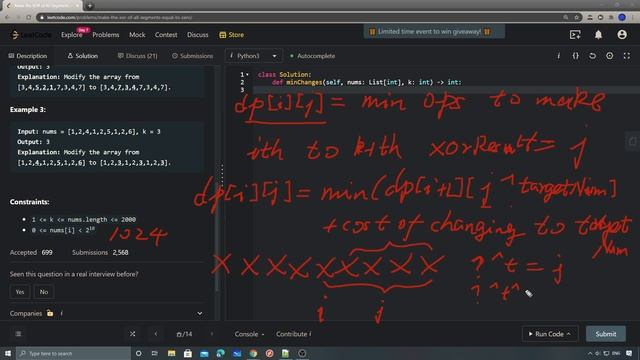Answer No to seen in interview
Screen dimensions: 640x360
coord(44,291)
